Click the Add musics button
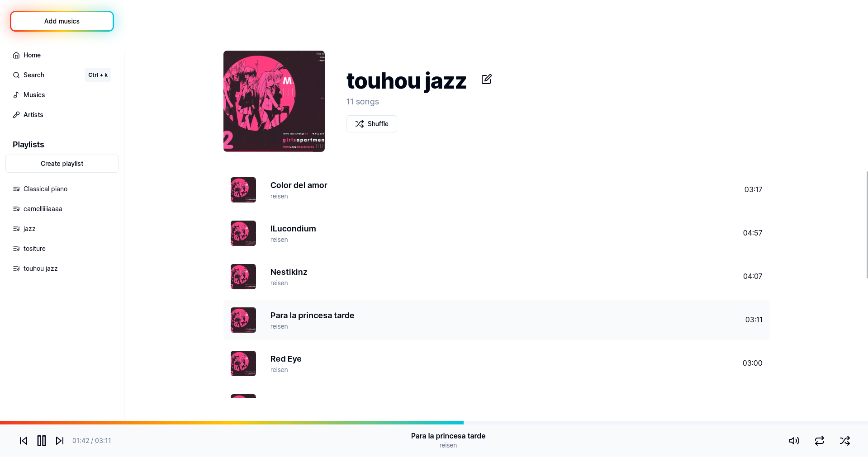This screenshot has height=457, width=868. tap(62, 21)
